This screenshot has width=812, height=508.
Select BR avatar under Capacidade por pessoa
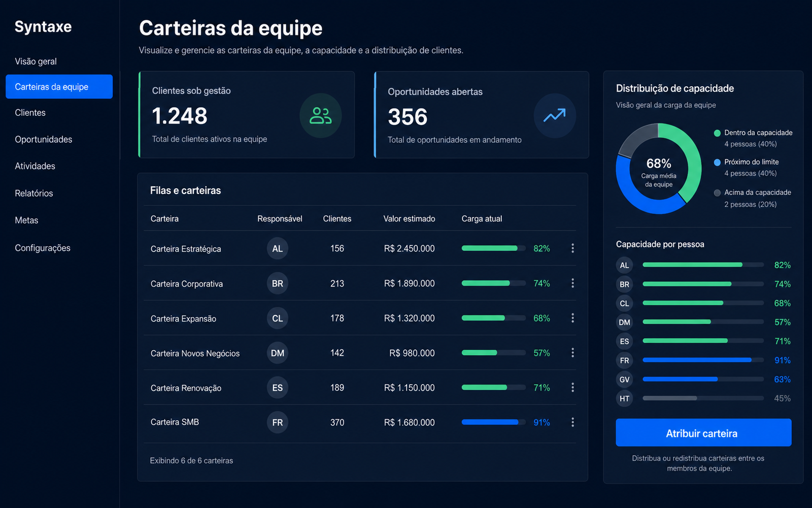click(x=624, y=284)
